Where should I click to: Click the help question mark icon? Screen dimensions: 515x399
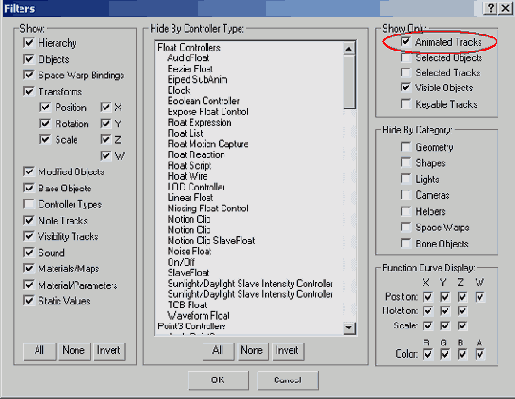[490, 8]
